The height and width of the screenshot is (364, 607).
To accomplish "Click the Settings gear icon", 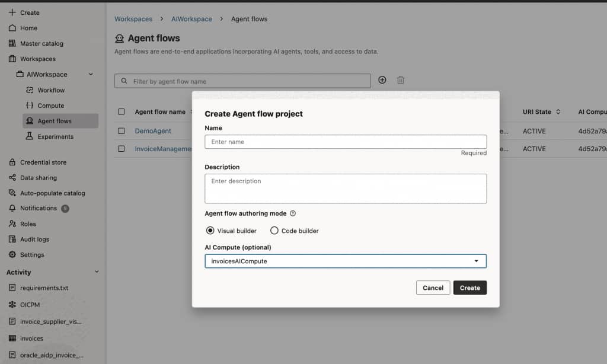I will [x=12, y=254].
